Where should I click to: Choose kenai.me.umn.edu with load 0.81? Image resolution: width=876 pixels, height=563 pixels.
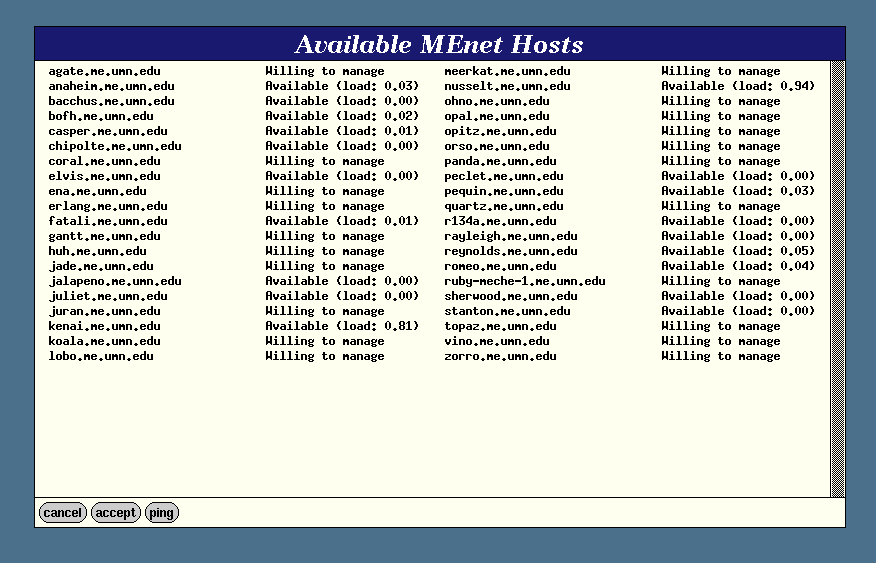[104, 326]
